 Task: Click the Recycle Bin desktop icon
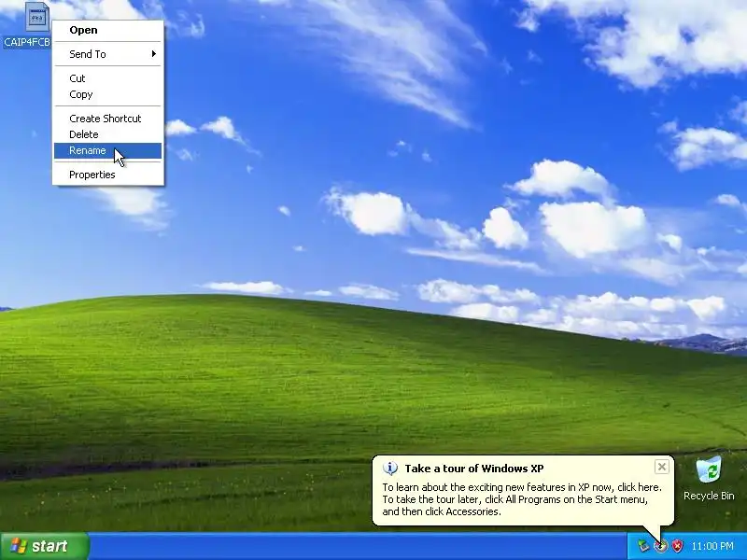click(709, 471)
